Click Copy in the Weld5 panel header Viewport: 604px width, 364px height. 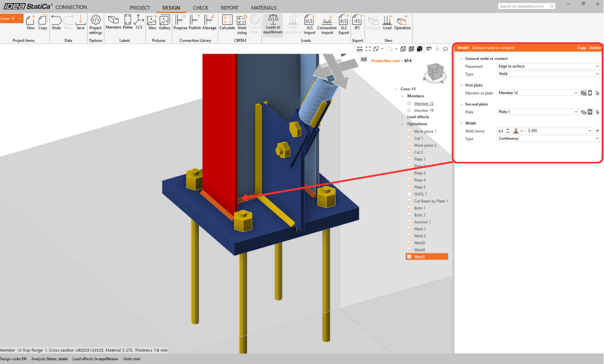pos(582,48)
